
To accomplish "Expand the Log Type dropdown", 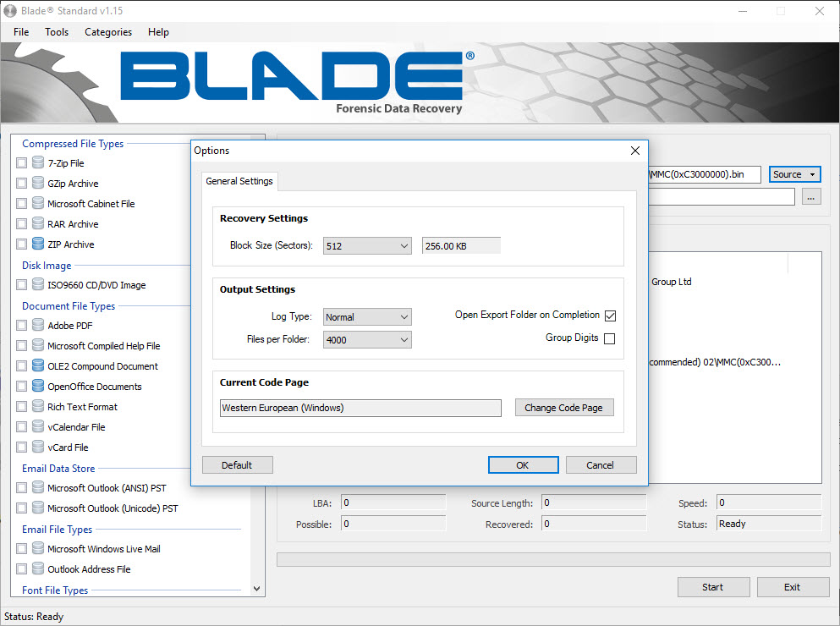I will point(367,317).
